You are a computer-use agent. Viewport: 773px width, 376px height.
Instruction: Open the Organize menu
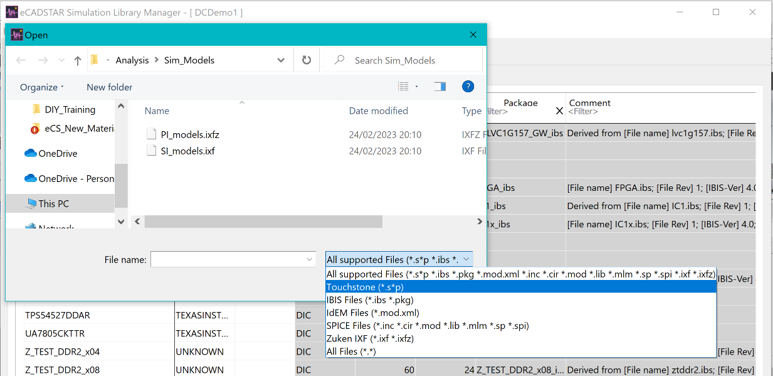point(42,87)
